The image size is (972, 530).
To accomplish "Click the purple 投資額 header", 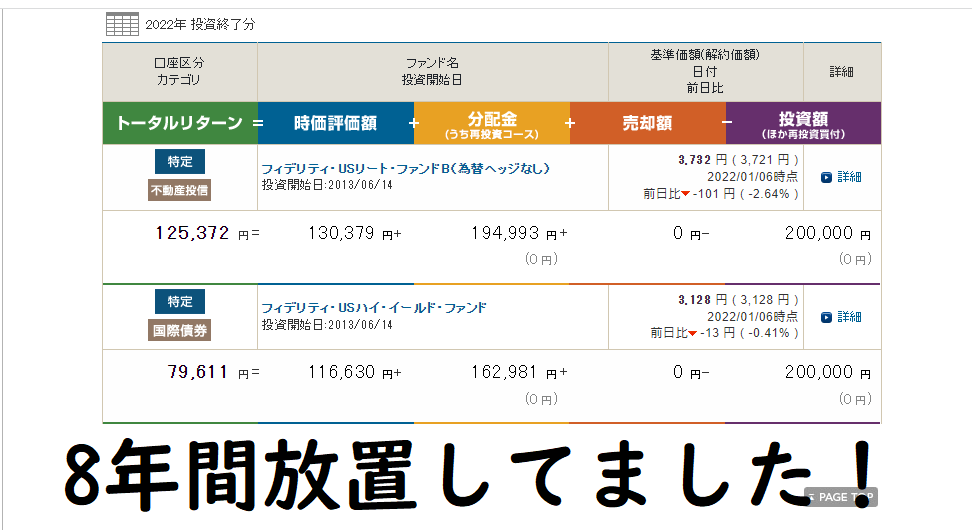I will click(803, 123).
